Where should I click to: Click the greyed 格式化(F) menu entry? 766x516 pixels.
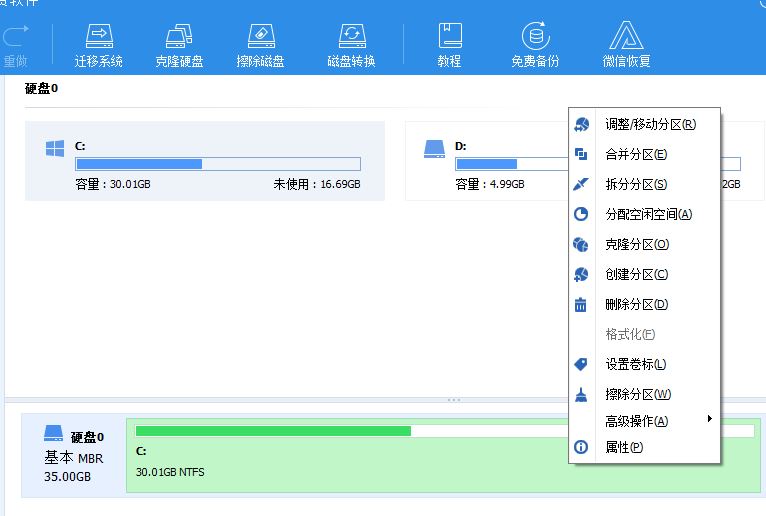coord(644,334)
